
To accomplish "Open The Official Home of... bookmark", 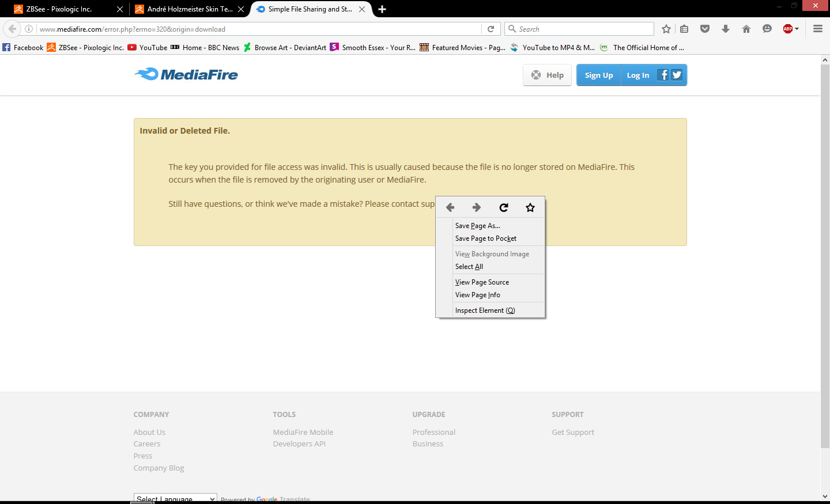I will [x=642, y=48].
